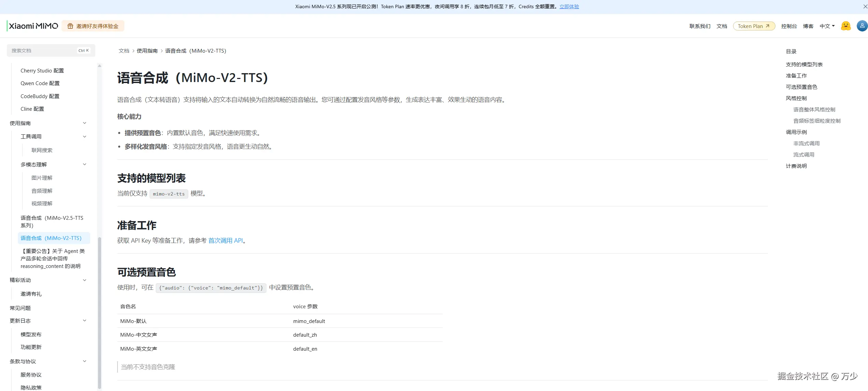
Task: Jump to 支持的模型列表 in table of contents
Action: pos(804,65)
